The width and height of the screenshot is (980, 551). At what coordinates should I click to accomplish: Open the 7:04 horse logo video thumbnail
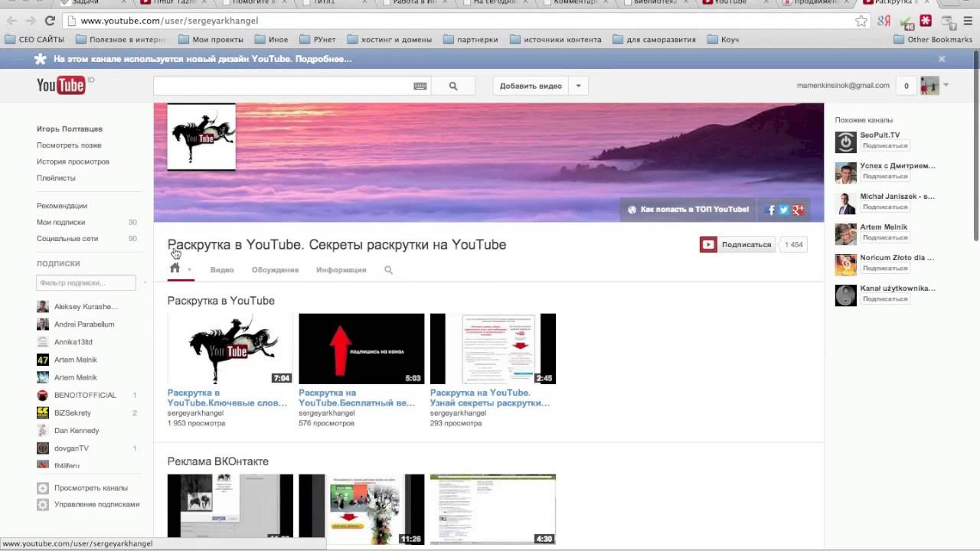[x=230, y=349]
